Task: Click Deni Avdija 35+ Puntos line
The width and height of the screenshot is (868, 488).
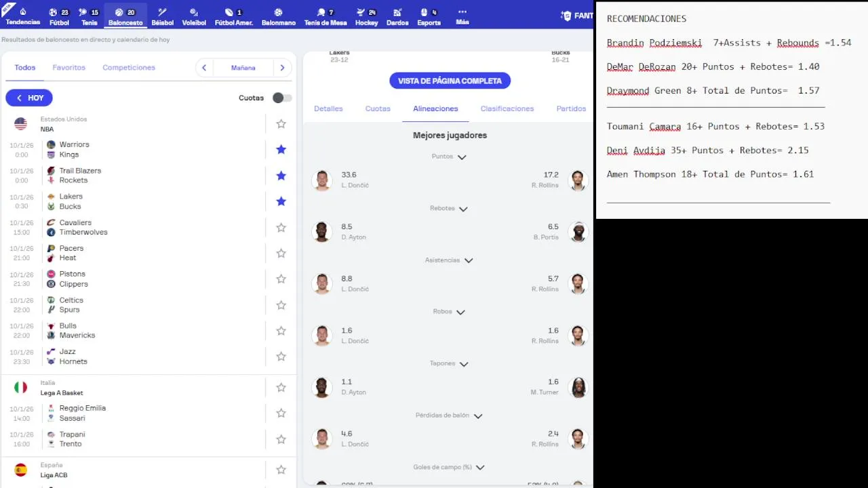Action: (x=708, y=150)
